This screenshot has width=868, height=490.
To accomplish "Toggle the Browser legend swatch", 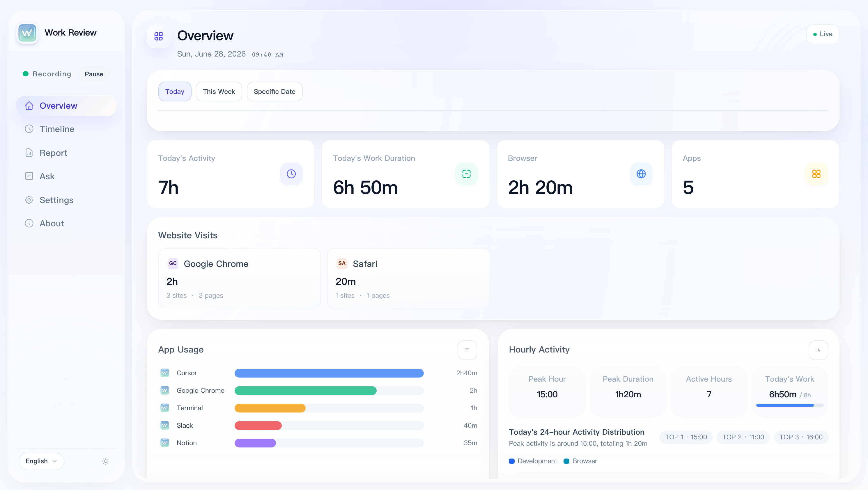I will click(566, 461).
